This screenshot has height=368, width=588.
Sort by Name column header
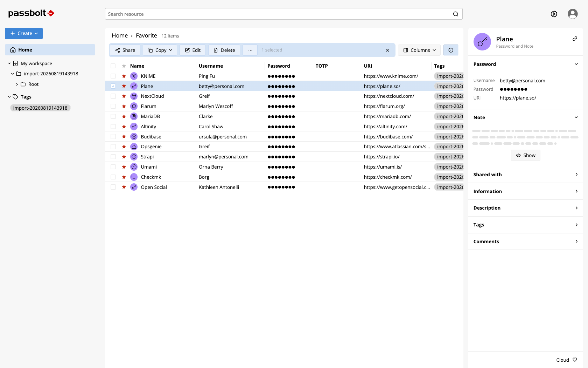(x=137, y=66)
